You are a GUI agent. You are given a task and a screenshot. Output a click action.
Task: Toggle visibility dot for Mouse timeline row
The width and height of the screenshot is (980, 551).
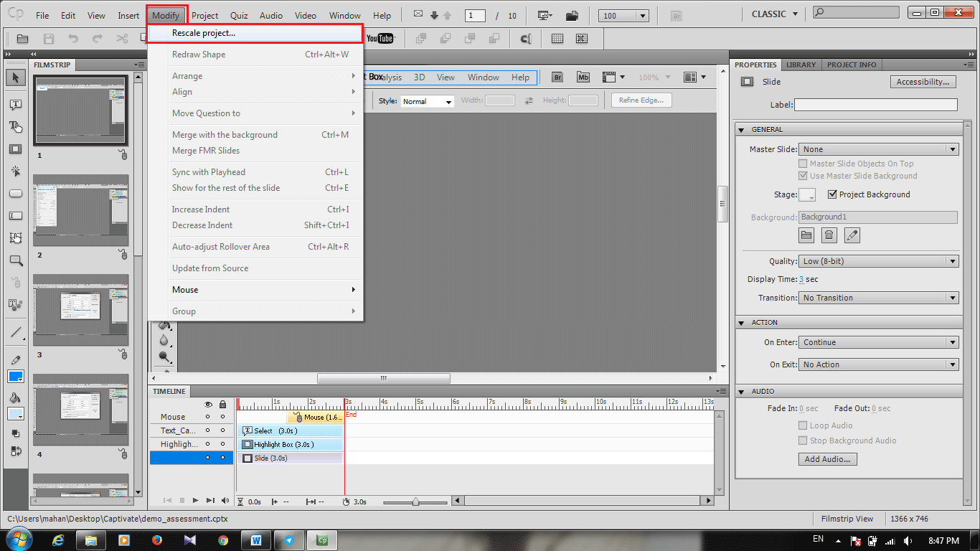click(208, 417)
